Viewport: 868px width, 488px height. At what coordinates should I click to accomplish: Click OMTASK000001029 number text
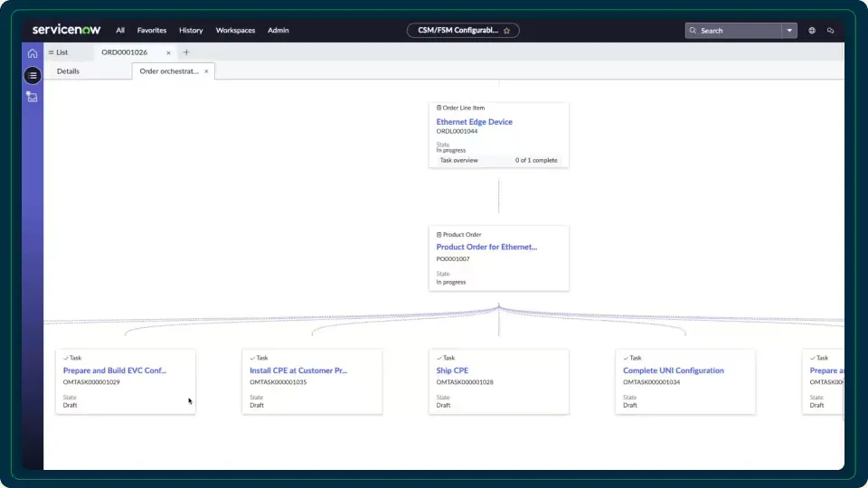tap(91, 382)
